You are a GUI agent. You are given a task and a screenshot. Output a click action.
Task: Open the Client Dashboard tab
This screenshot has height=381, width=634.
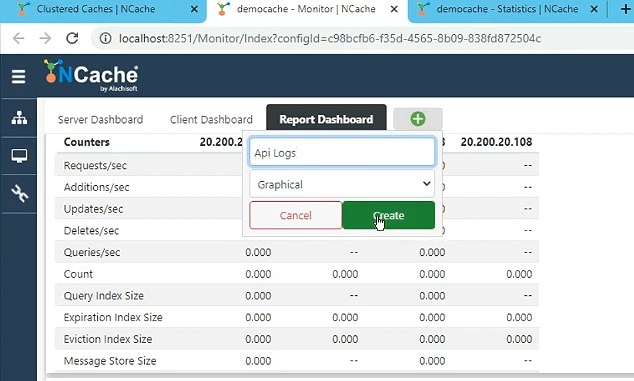(x=211, y=120)
